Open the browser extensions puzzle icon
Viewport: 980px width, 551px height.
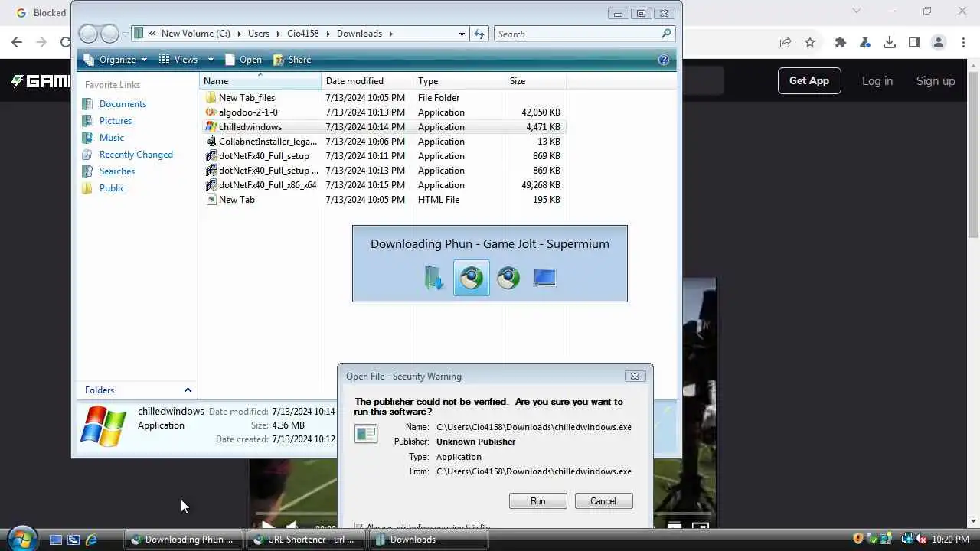(841, 43)
